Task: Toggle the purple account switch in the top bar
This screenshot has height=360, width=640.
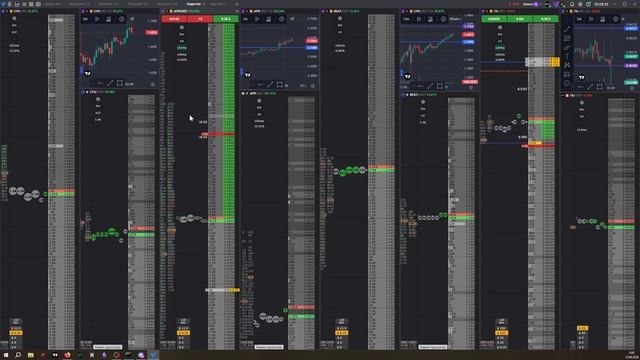Action: [x=537, y=4]
